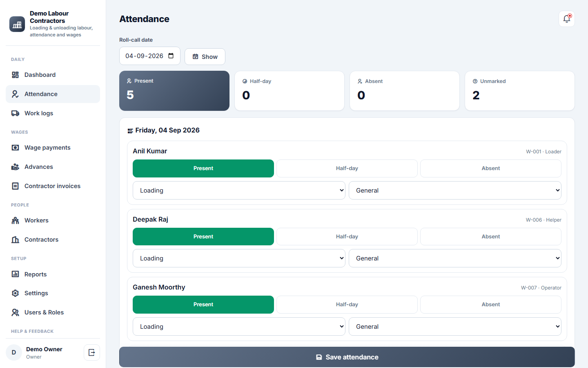Open Anil Kumar's General dropdown
Screen dimensions: 588x368
(x=455, y=191)
